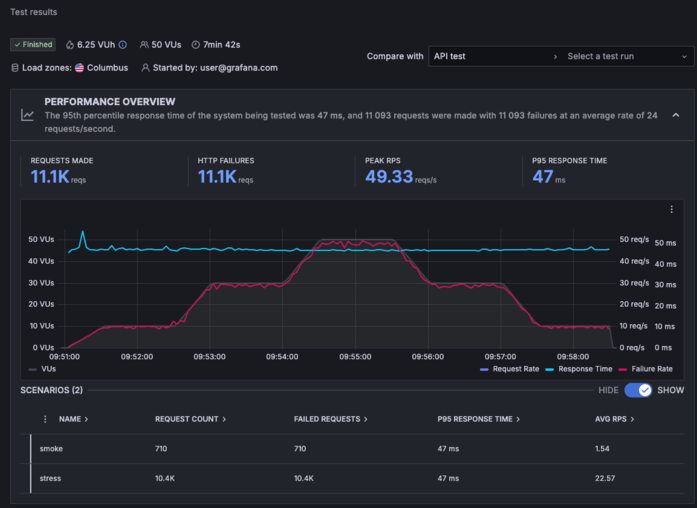
Task: Toggle Failure Rate series in legend
Action: [645, 369]
